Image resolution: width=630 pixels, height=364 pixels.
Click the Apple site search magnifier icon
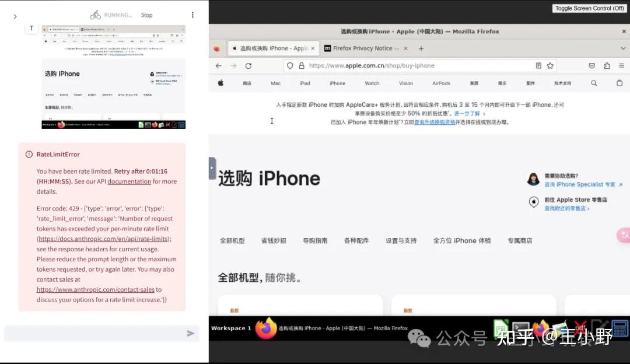pyautogui.click(x=594, y=83)
